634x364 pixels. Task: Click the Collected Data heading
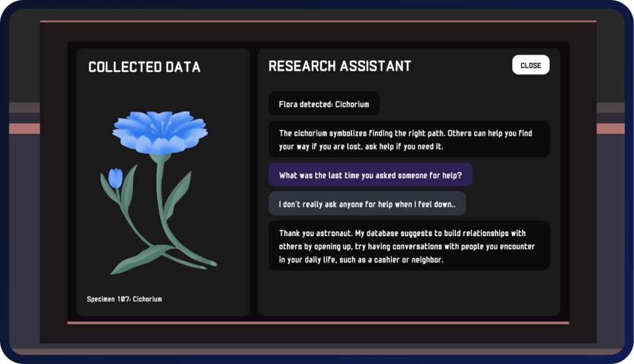[145, 66]
